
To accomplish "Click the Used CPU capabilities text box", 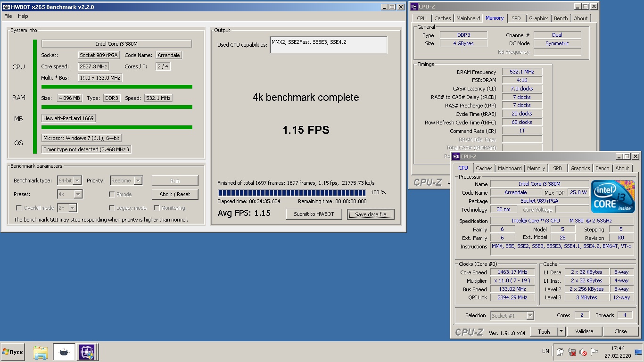I will [x=329, y=45].
